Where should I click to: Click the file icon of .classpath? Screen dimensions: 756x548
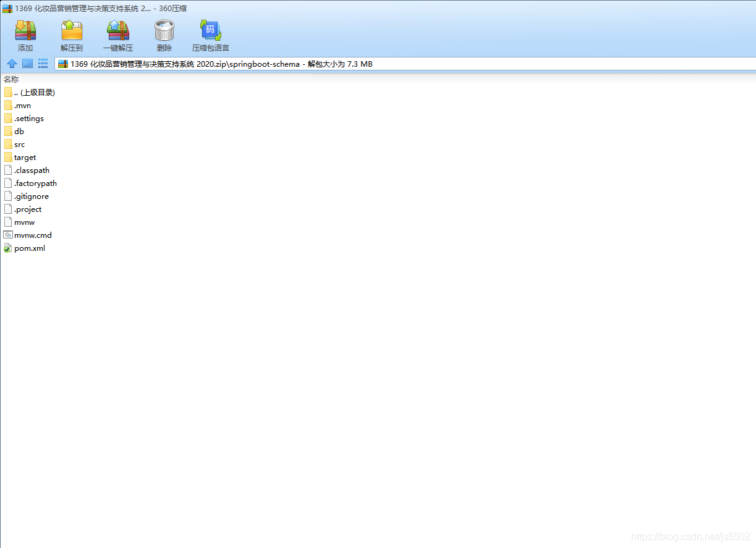click(8, 170)
